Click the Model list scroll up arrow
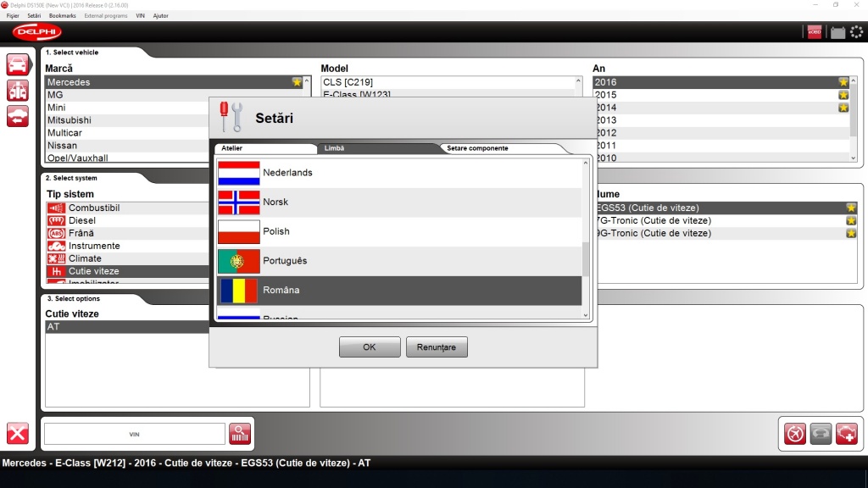 (578, 81)
